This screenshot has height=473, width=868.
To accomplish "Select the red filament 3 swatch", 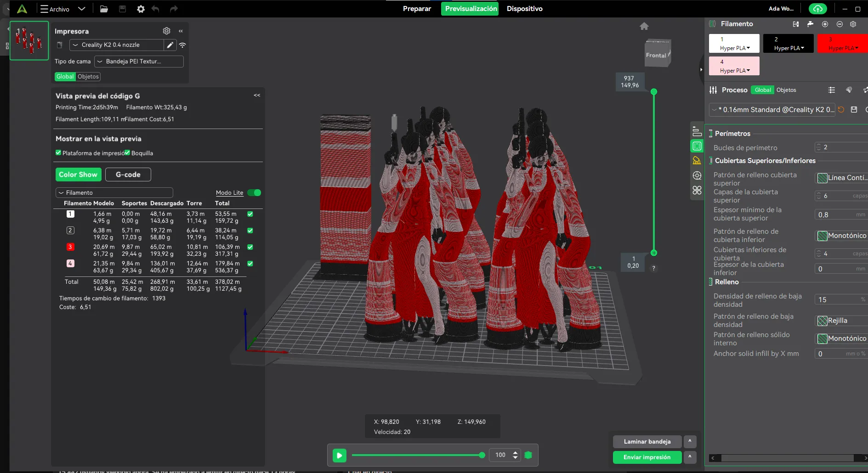I will 842,44.
